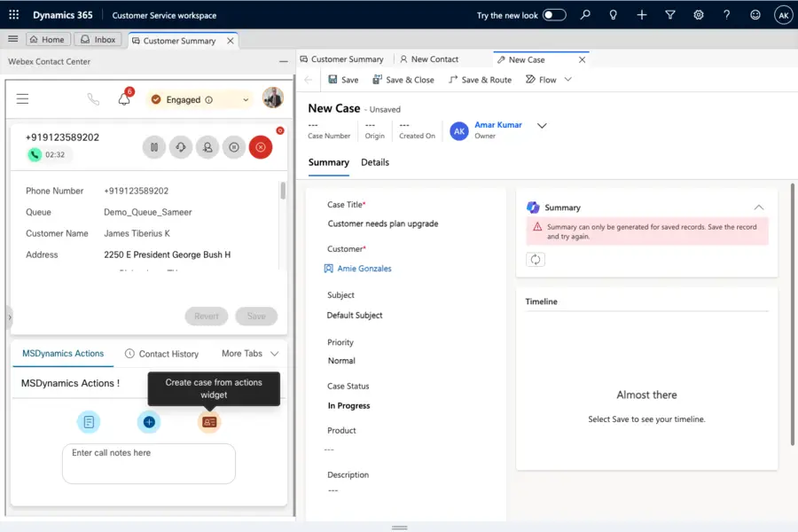Click the Default Subject field
The image size is (798, 532).
[355, 315]
